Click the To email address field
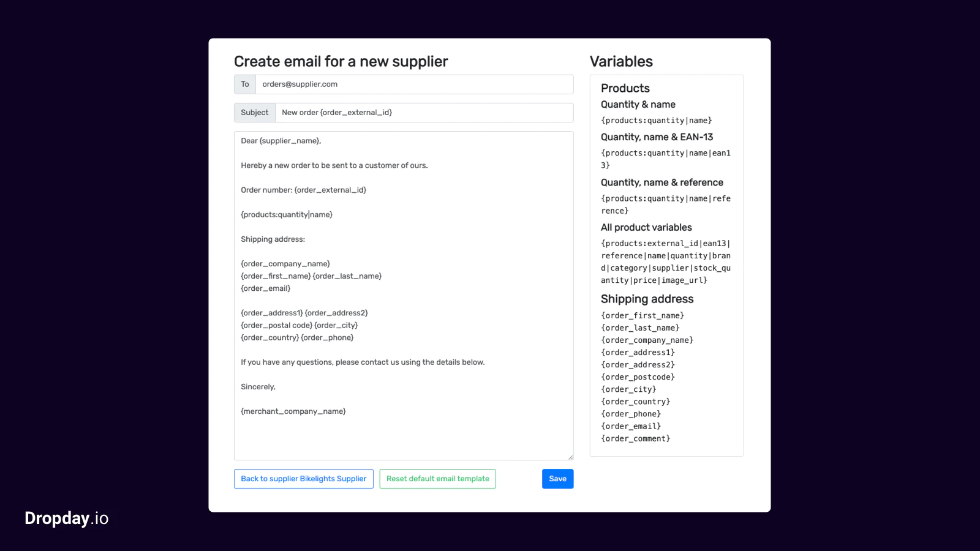This screenshot has width=980, height=551. point(414,84)
